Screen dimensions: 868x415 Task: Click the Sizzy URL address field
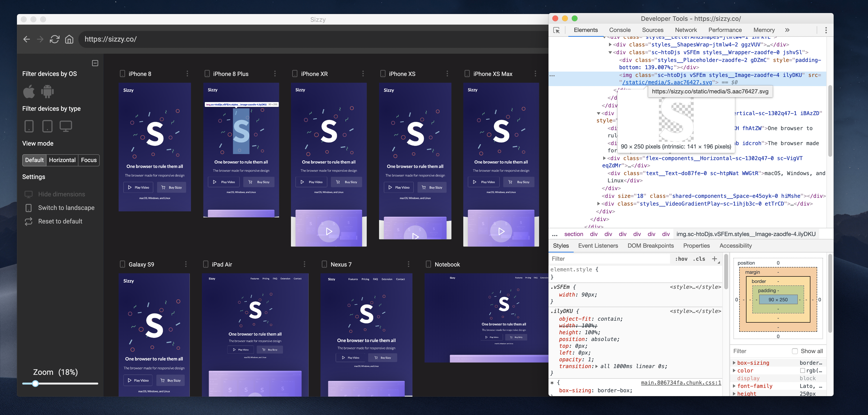pyautogui.click(x=313, y=39)
